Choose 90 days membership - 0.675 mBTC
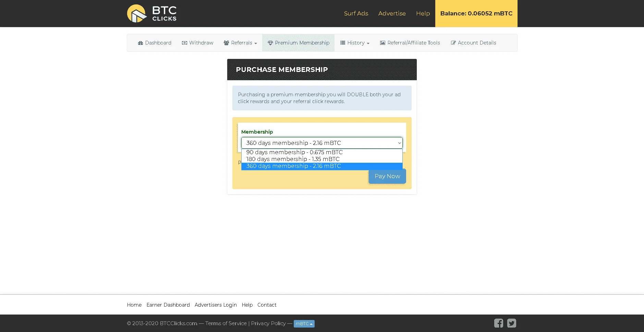This screenshot has height=332, width=644. (322, 152)
